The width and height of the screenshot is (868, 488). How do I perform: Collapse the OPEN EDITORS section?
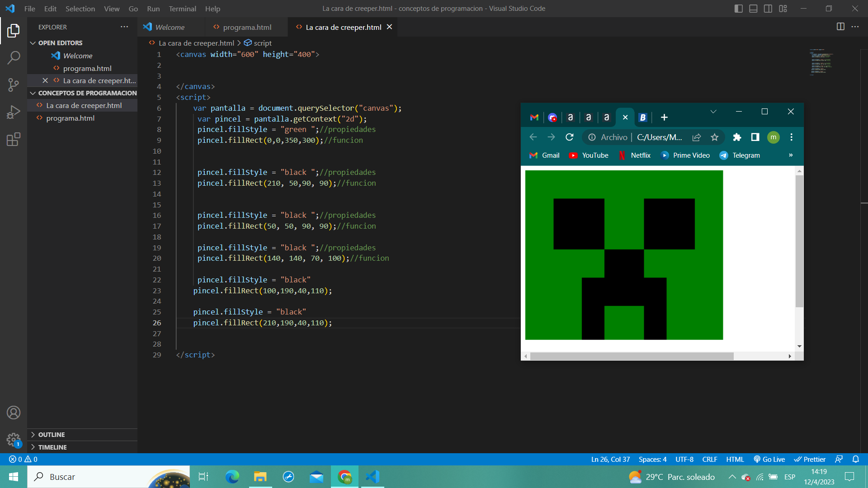pos(82,43)
